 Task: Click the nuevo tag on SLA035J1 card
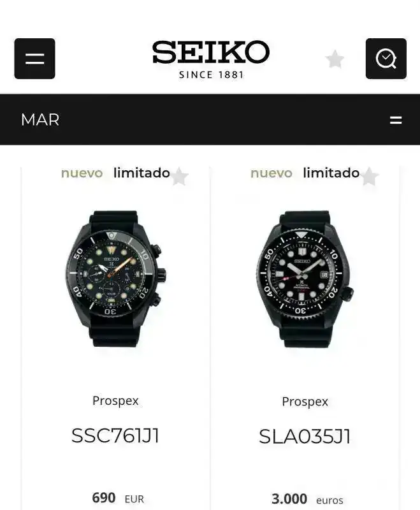point(272,173)
